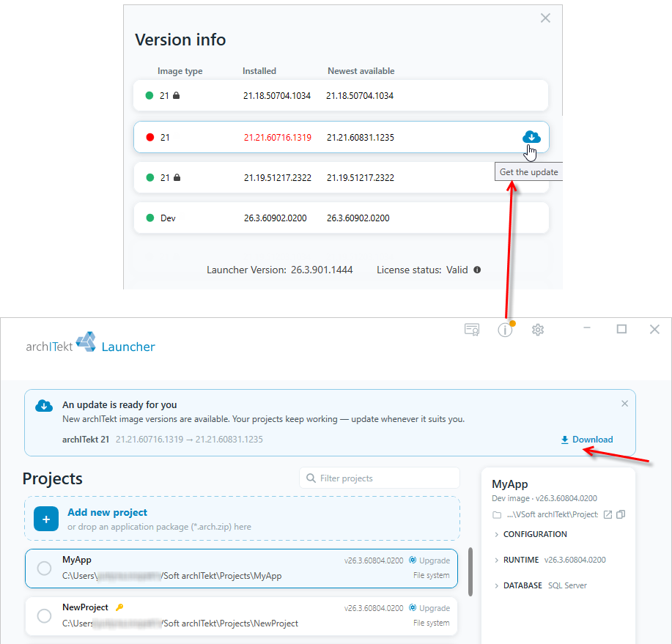Open MyApp project folder in external window icon
The image size is (672, 644).
pyautogui.click(x=608, y=514)
